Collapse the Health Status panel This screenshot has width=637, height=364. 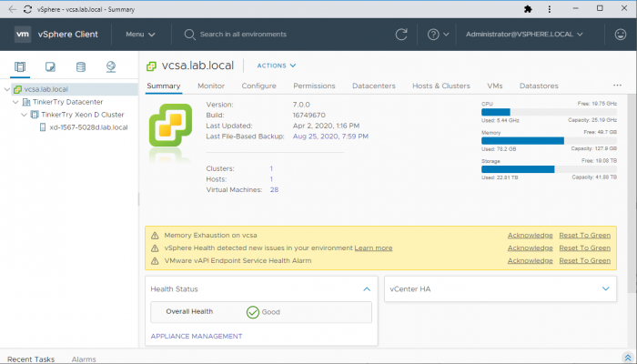tap(367, 288)
